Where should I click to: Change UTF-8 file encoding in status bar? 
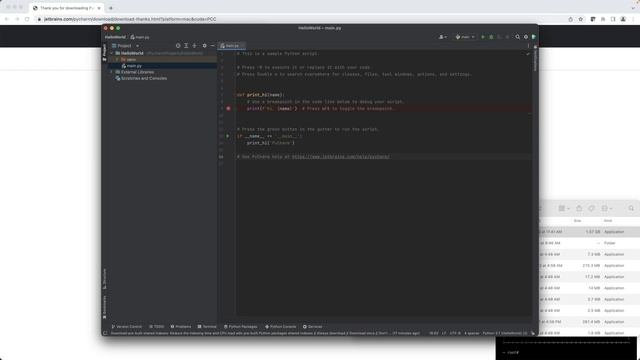[455, 333]
